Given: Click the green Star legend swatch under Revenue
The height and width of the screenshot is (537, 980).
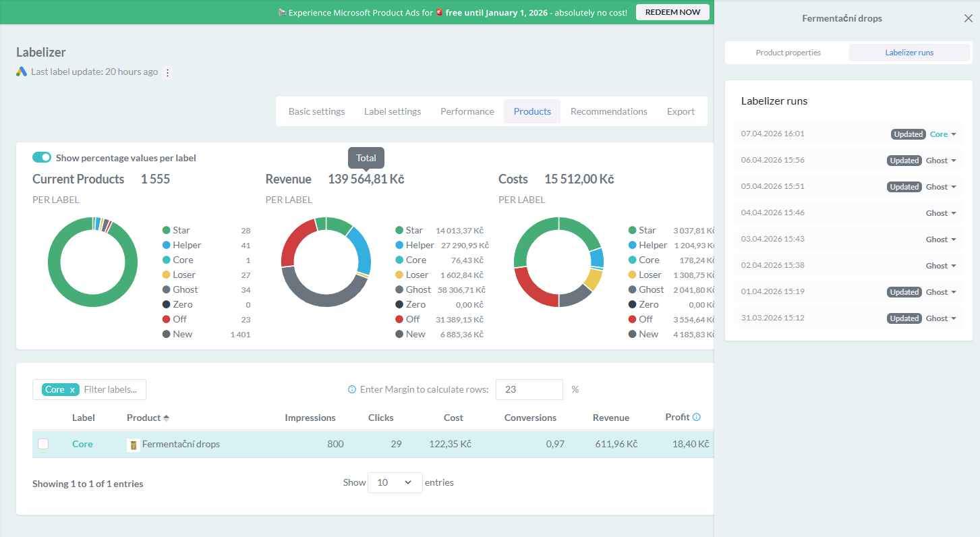Looking at the screenshot, I should [399, 231].
